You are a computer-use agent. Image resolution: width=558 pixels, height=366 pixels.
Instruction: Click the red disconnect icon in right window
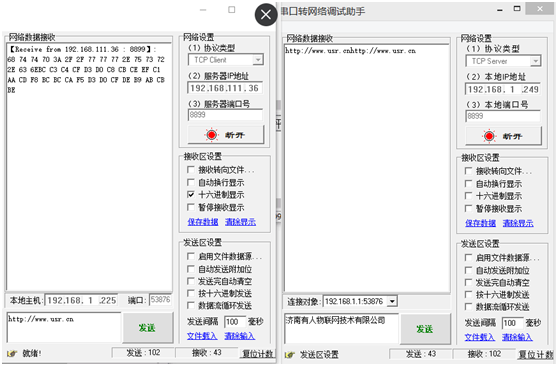(489, 136)
